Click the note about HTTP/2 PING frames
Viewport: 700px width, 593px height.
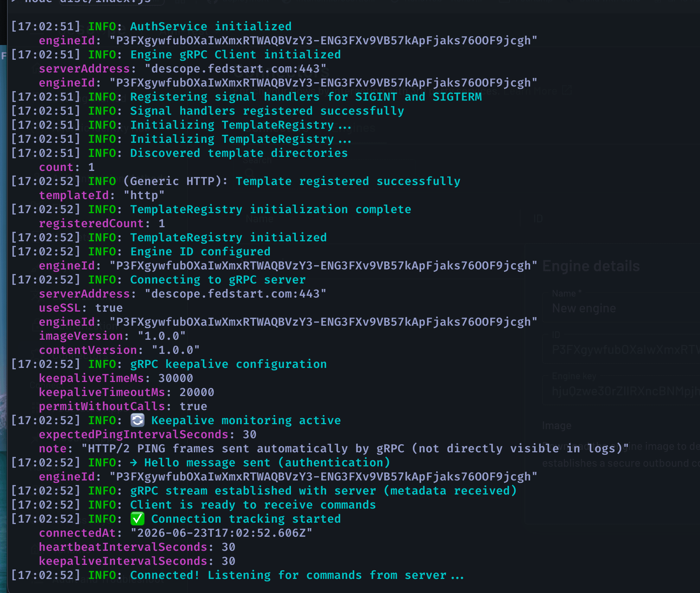click(x=334, y=448)
